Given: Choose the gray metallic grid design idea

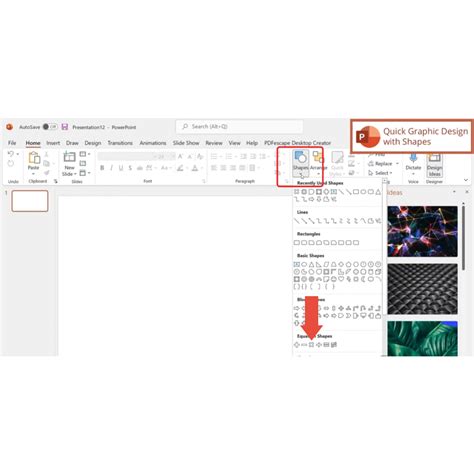Looking at the screenshot, I should tap(422, 289).
